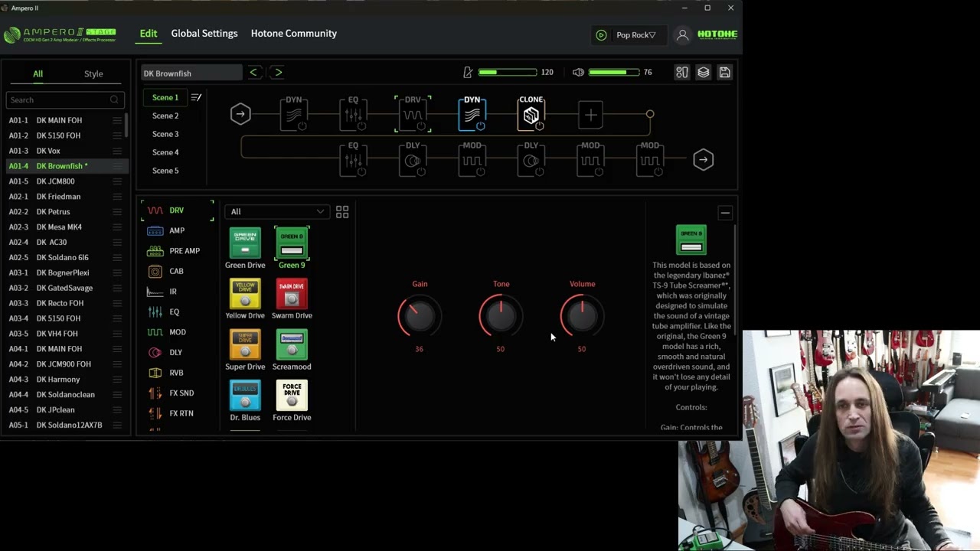Image resolution: width=980 pixels, height=551 pixels.
Task: Select the bottom row EQ block
Action: tap(353, 160)
